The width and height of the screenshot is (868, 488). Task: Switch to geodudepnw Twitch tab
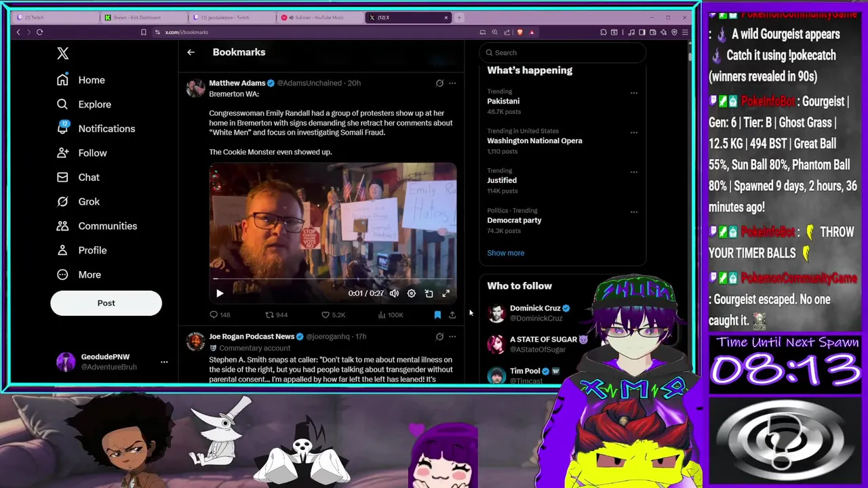pos(231,18)
